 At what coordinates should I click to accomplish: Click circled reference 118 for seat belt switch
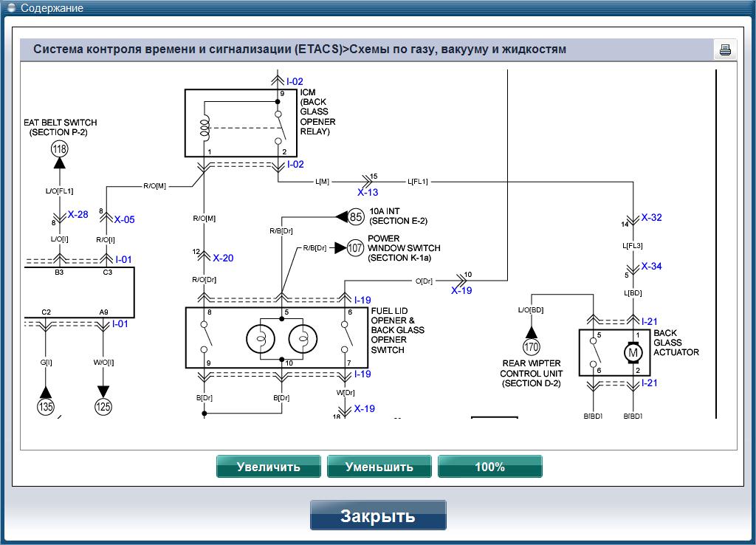point(59,149)
